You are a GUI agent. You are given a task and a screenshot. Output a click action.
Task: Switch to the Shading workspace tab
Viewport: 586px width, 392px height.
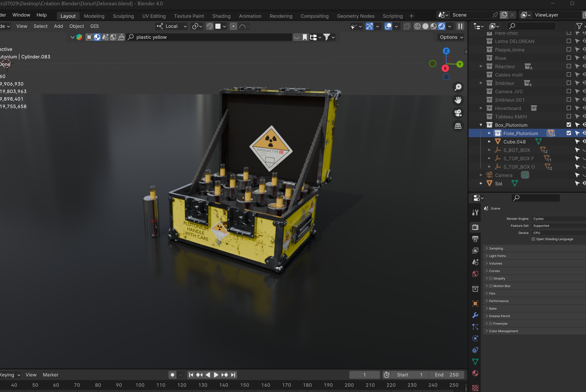tap(221, 16)
